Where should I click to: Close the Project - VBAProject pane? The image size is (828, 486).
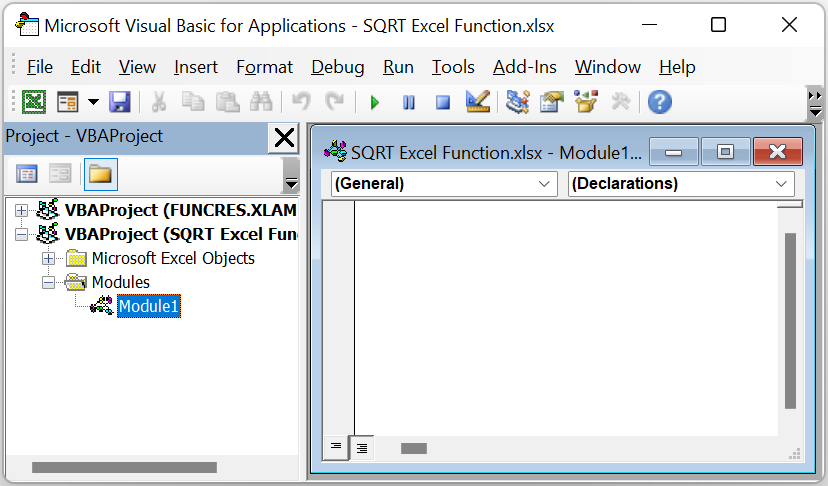[284, 138]
